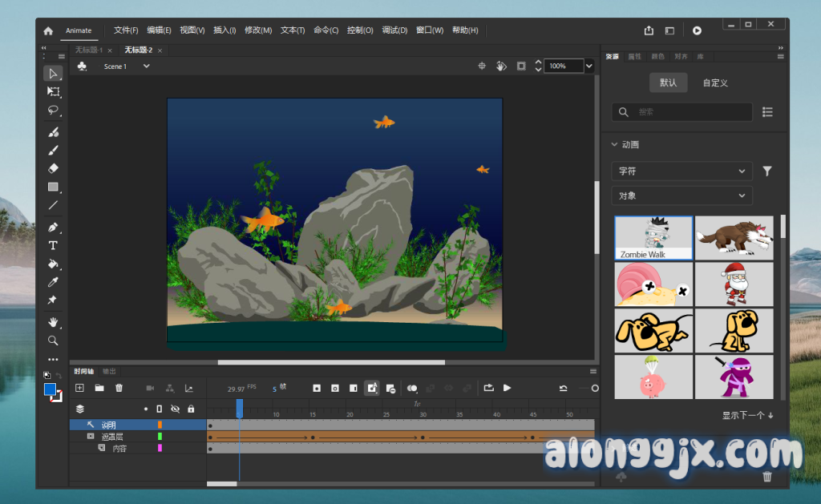
Task: Click the 自定义 button
Action: [715, 83]
